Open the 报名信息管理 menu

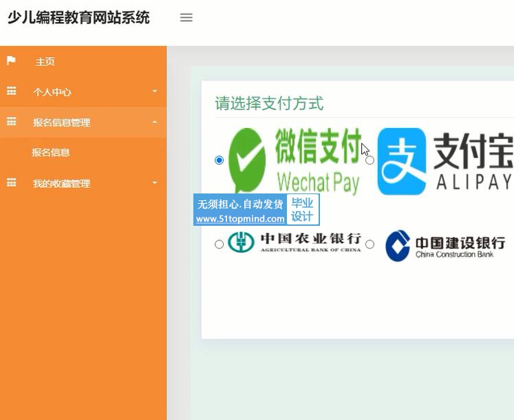[x=83, y=122]
